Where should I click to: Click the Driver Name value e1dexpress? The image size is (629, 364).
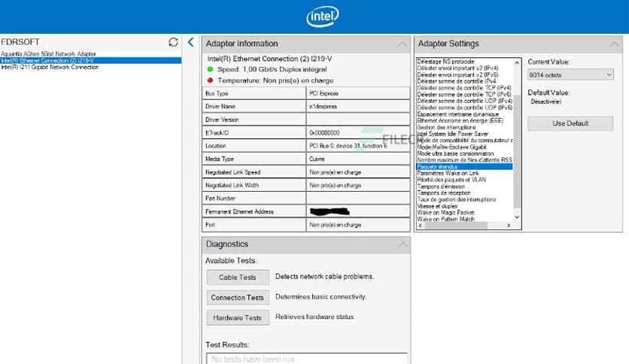(x=323, y=106)
